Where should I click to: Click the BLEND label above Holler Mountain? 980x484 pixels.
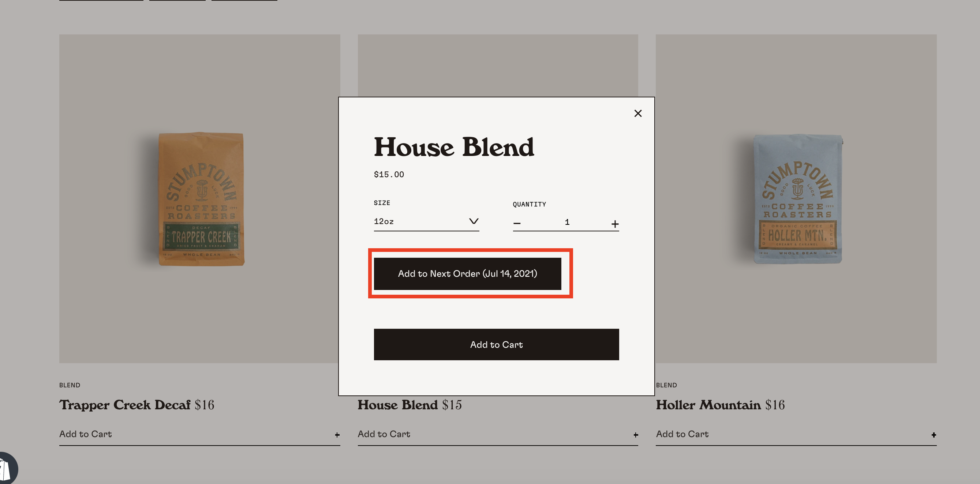click(x=666, y=385)
